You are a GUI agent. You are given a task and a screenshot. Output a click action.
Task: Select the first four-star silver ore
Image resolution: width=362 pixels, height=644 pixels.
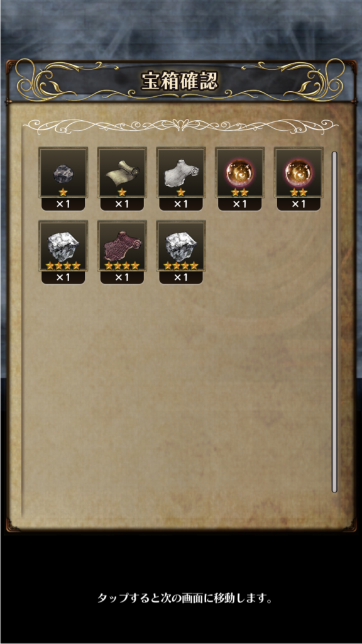point(63,246)
